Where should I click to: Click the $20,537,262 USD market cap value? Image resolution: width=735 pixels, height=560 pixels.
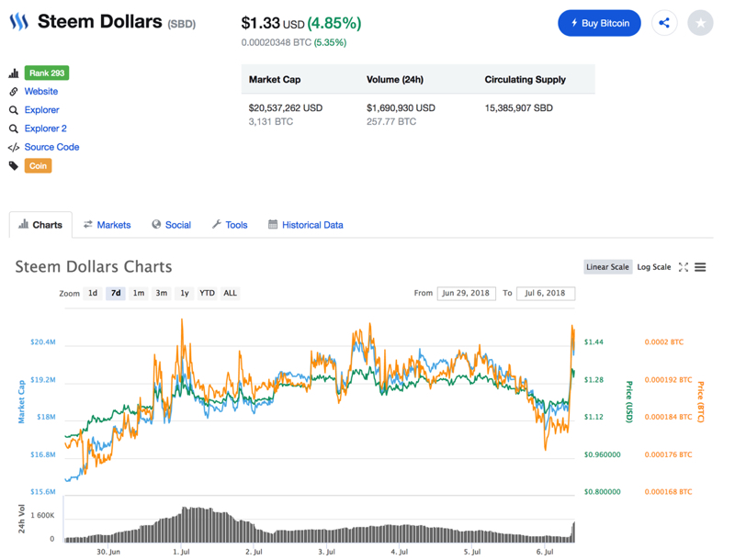[x=286, y=108]
